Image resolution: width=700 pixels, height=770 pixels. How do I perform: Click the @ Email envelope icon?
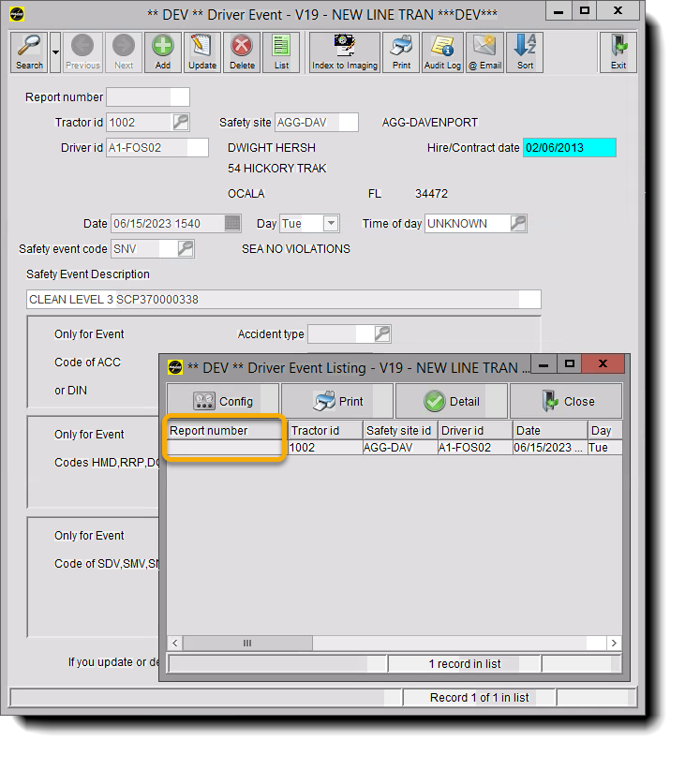click(x=484, y=52)
